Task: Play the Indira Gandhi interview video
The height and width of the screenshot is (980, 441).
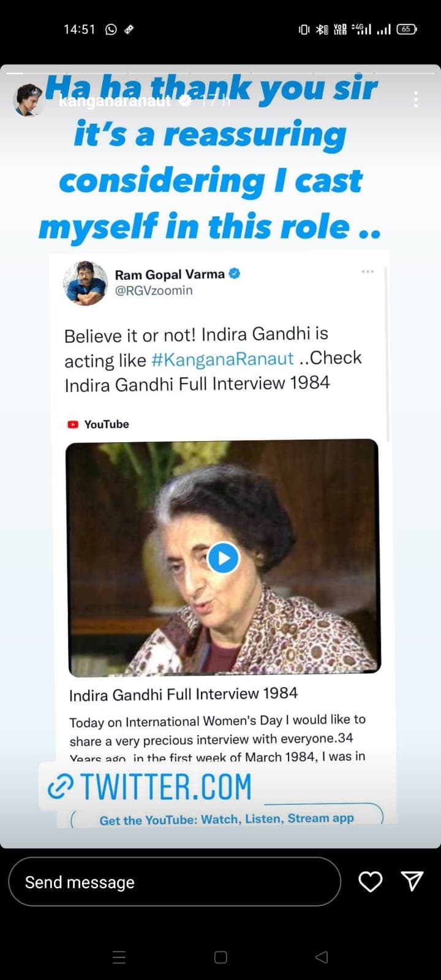Action: point(223,558)
